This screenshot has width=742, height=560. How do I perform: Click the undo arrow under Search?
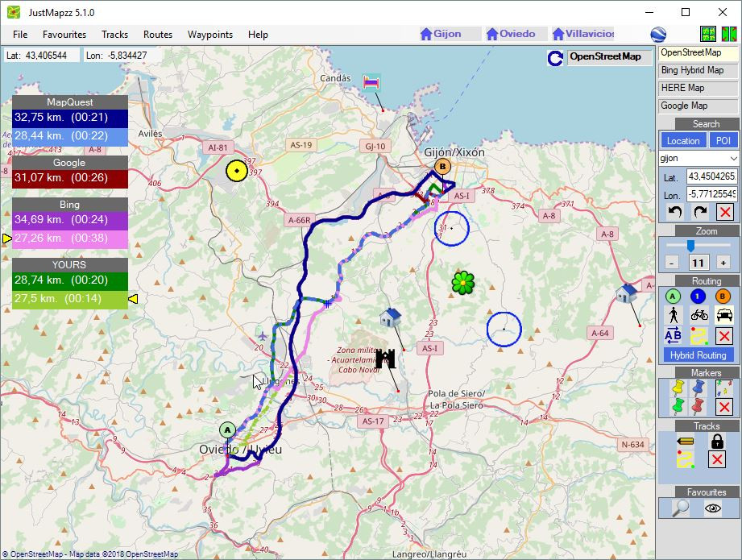(675, 212)
